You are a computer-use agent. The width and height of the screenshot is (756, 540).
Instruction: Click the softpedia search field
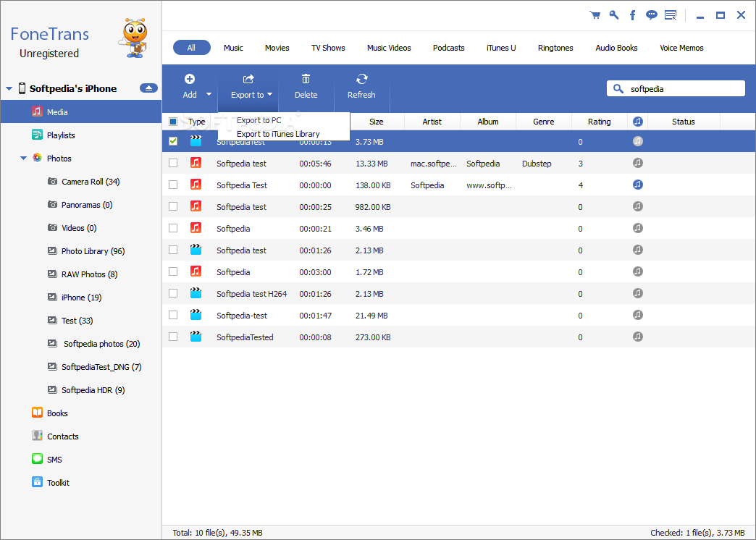pyautogui.click(x=676, y=89)
